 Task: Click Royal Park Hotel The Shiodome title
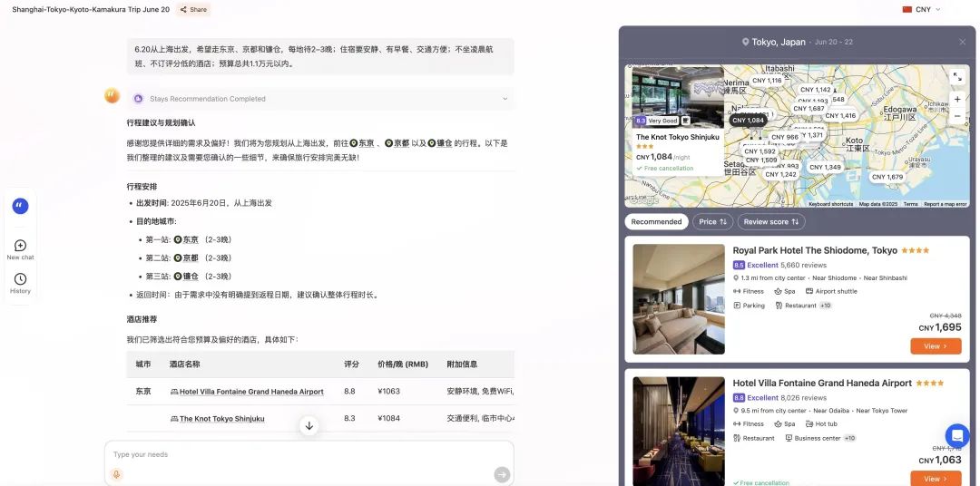[x=815, y=250]
